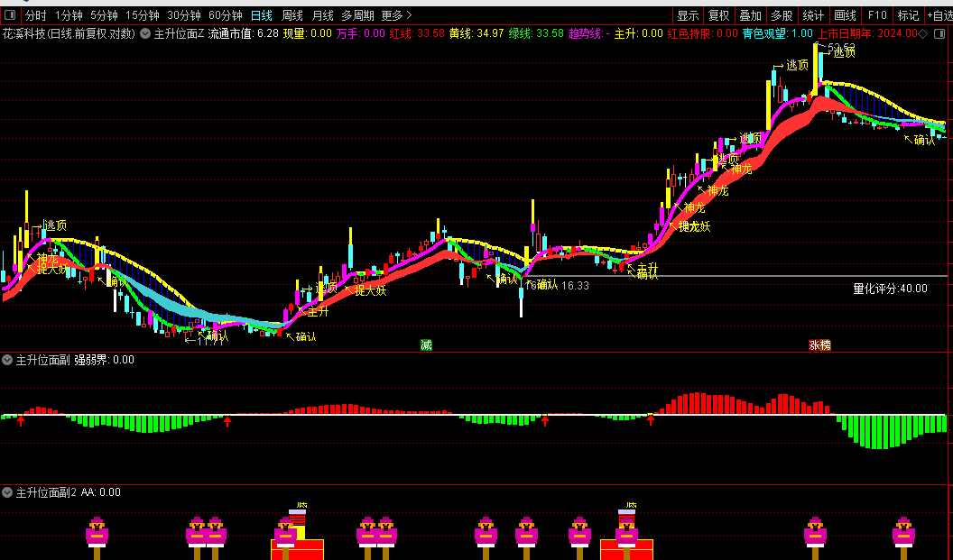Expand the 主升位面副2 indicator menu arrow
Screen dimensions: 953x560
coord(7,492)
